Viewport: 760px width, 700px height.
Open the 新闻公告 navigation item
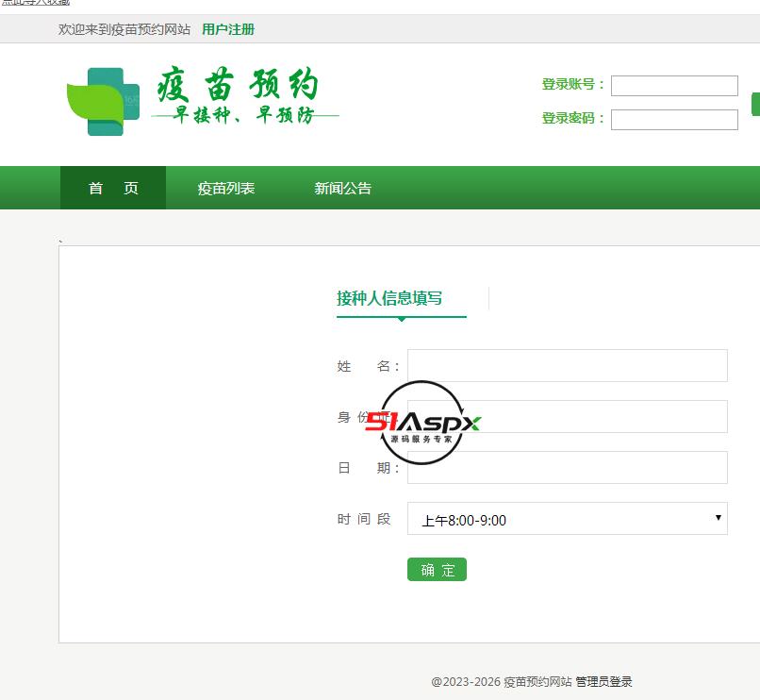[342, 189]
